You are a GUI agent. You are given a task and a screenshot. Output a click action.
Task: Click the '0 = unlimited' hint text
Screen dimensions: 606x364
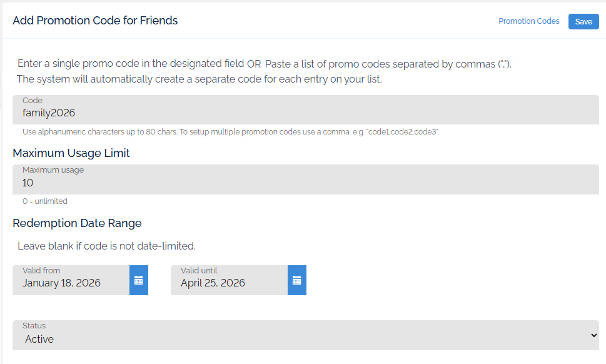pyautogui.click(x=45, y=201)
